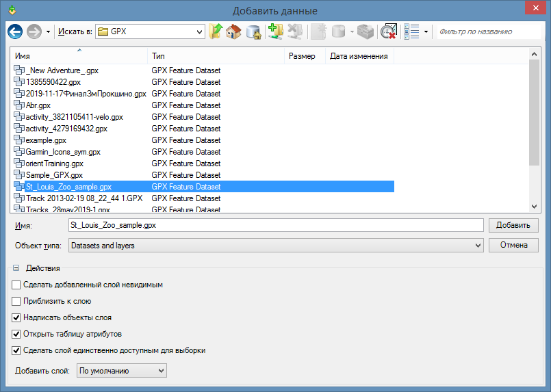This screenshot has height=392, width=551.
Task: Click the file list vertical scrollbar thumb
Action: pos(534,112)
